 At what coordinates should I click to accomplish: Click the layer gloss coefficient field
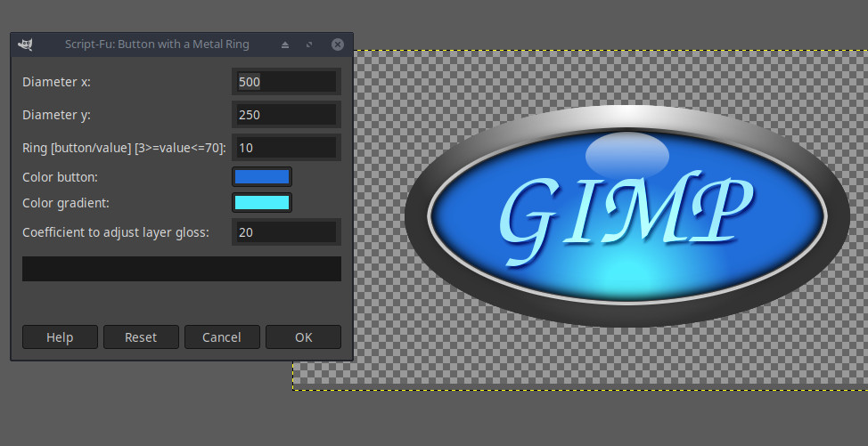tap(286, 232)
